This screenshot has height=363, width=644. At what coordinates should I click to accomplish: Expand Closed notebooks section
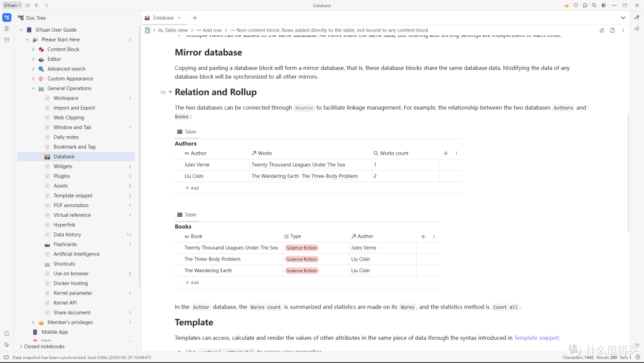[x=21, y=346]
